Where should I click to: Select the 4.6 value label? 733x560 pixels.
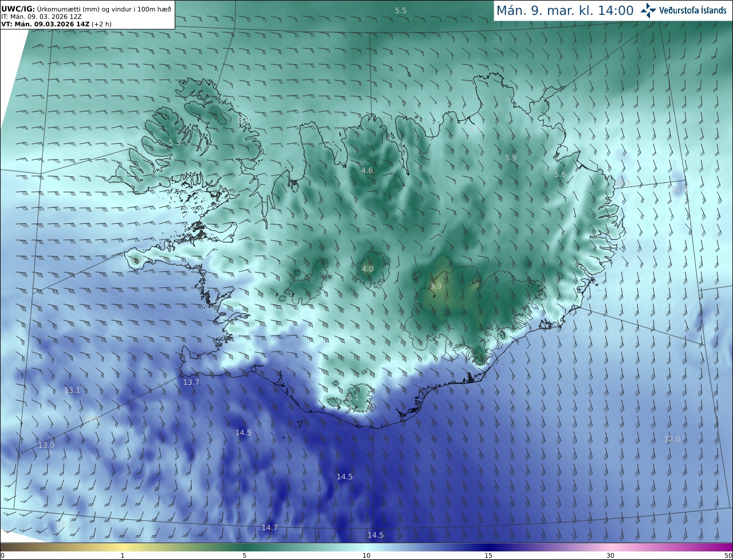point(367,170)
